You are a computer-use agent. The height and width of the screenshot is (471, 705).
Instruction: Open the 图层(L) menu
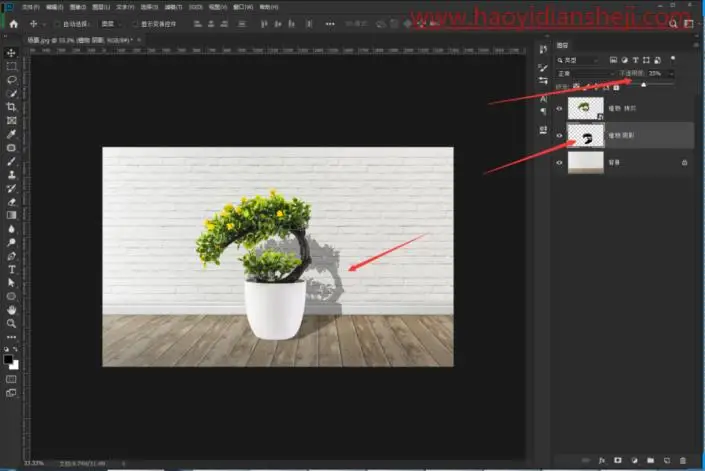click(101, 7)
